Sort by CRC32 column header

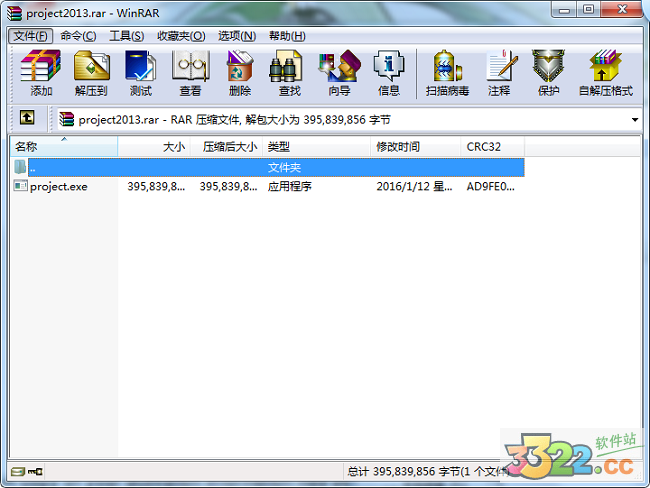(492, 147)
